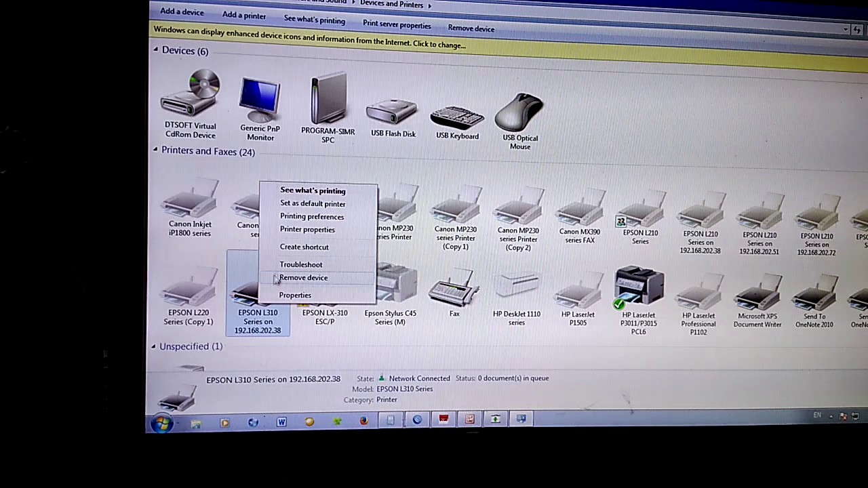The height and width of the screenshot is (488, 868).
Task: Open Properties at bottom of context menu
Action: coord(295,295)
